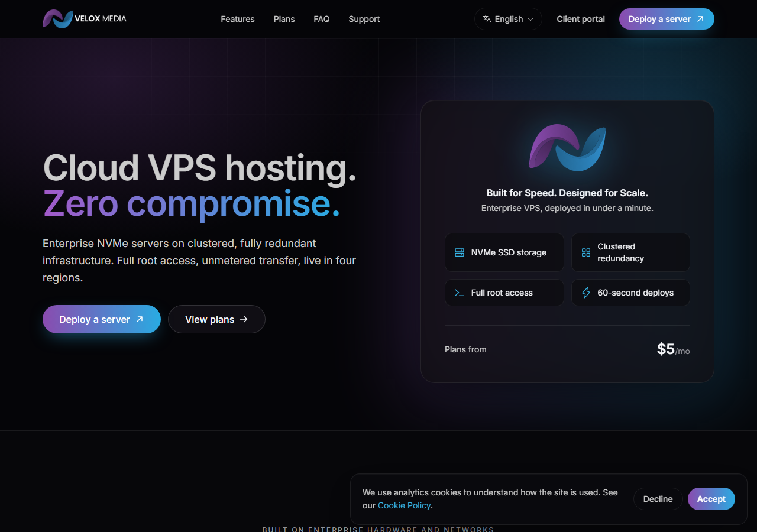
Task: Click the Plans from label
Action: click(465, 349)
